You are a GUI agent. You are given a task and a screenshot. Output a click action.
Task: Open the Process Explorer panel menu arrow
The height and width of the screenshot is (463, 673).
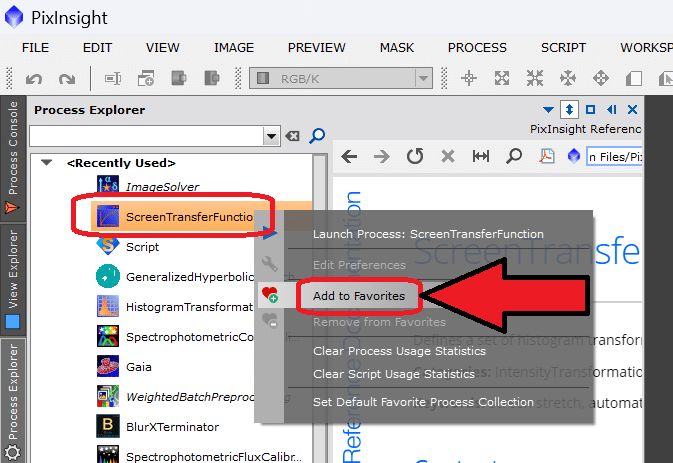click(548, 110)
